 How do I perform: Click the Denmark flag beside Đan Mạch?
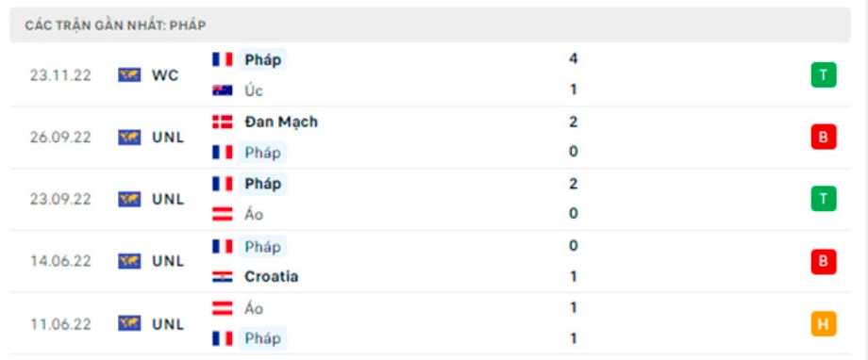(223, 122)
